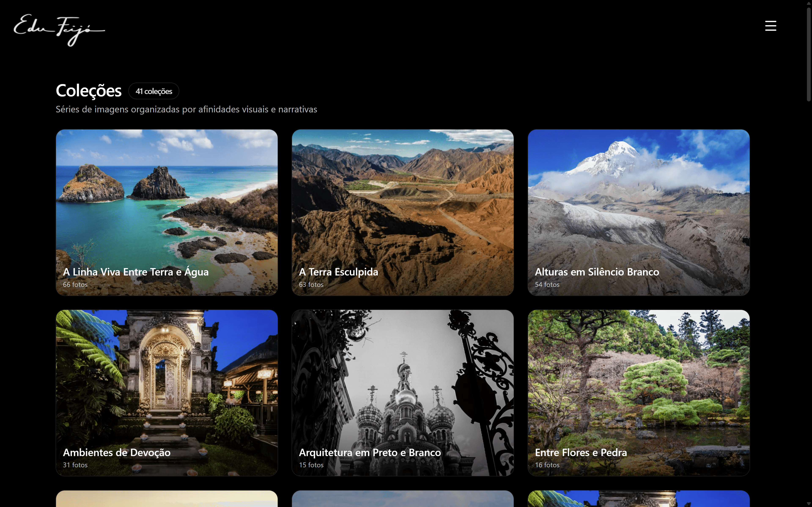Open the partially visible bottom-left collection card

tap(167, 499)
